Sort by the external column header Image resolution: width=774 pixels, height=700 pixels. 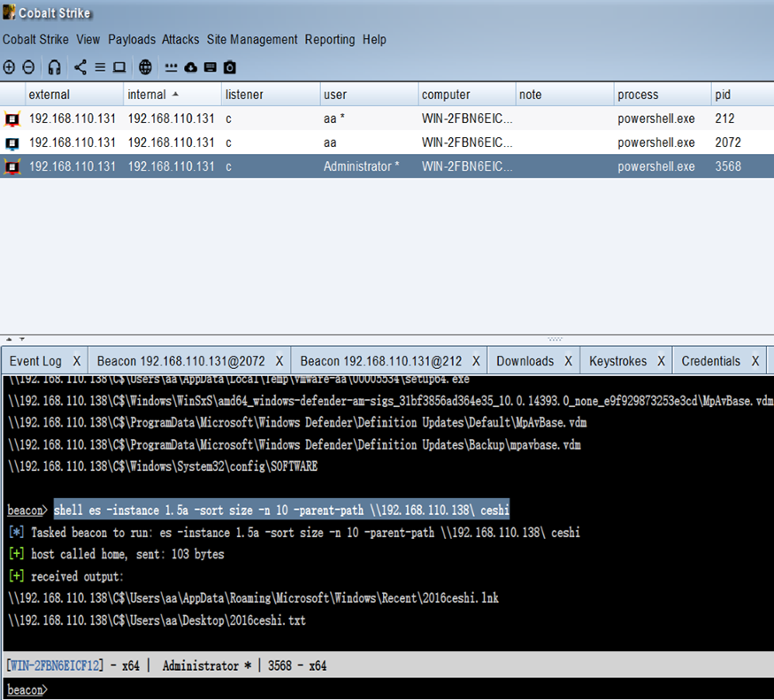(x=74, y=95)
